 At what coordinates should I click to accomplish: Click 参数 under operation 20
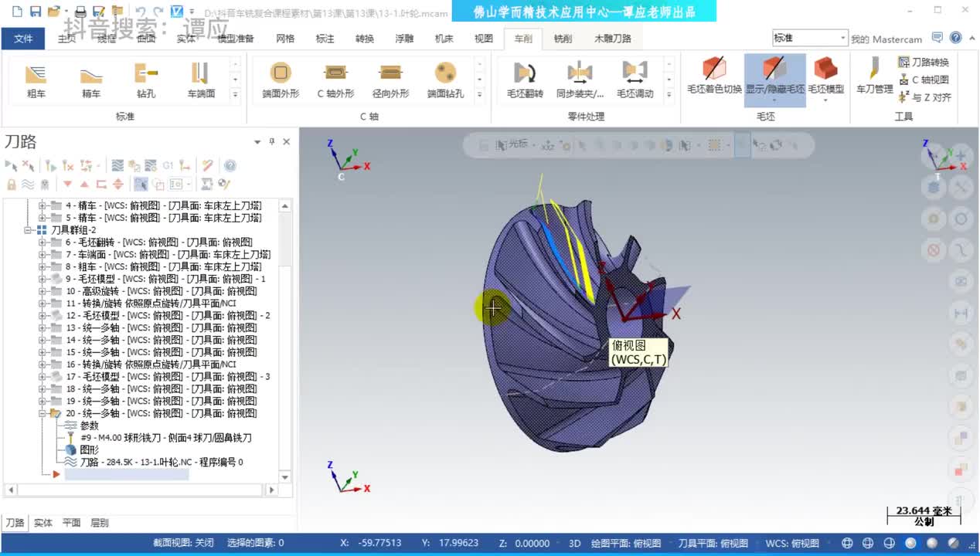[89, 425]
